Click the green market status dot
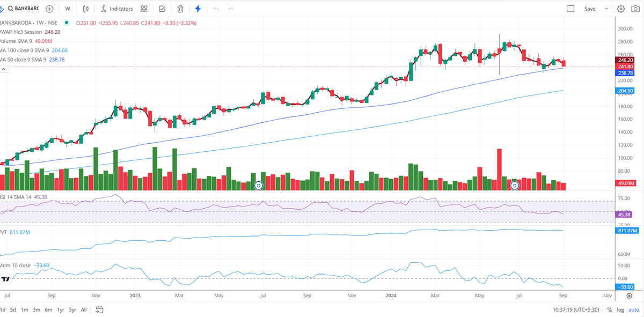644x317 pixels. point(67,23)
